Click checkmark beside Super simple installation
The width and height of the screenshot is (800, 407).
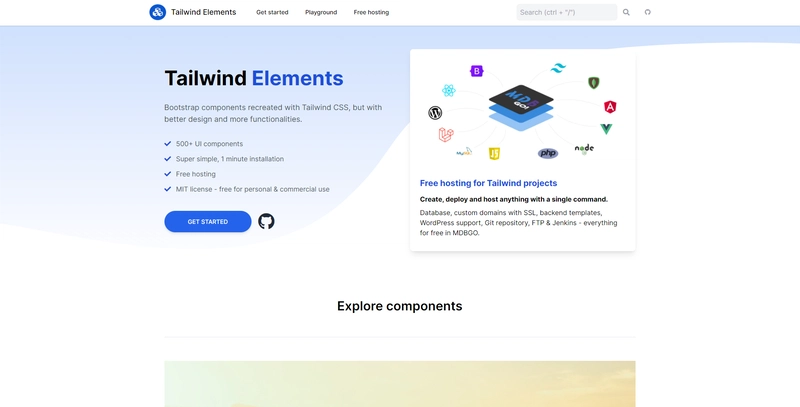click(x=167, y=159)
